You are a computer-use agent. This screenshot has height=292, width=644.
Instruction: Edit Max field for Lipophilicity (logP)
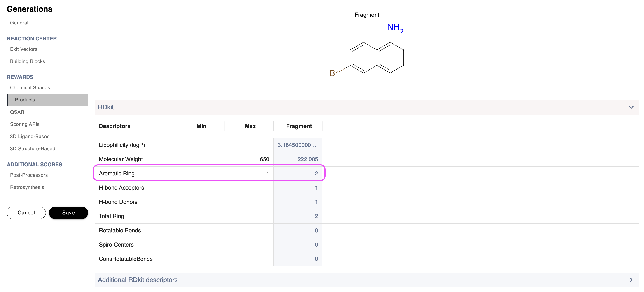tap(249, 145)
